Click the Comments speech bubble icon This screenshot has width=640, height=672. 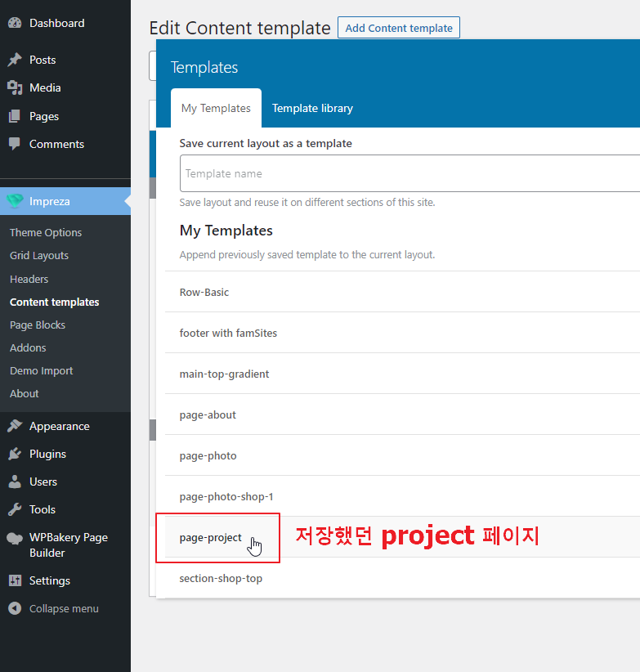point(15,144)
